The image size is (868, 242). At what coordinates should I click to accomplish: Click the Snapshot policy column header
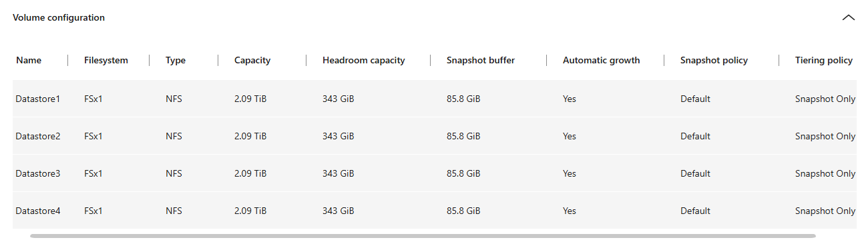(x=714, y=60)
